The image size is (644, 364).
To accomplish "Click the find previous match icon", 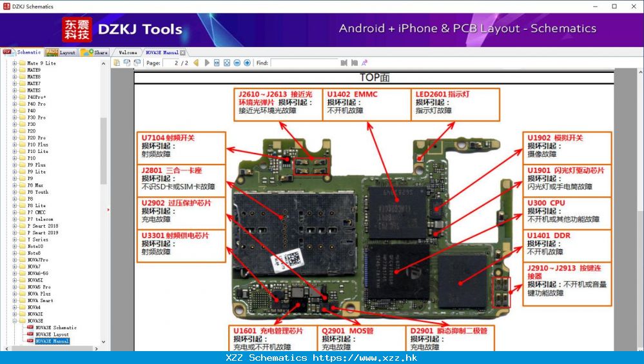I will [x=344, y=63].
